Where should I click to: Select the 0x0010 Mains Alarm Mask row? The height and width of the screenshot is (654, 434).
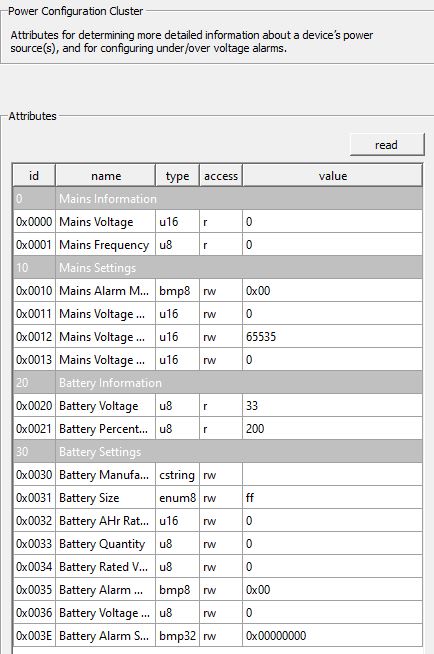click(x=218, y=290)
